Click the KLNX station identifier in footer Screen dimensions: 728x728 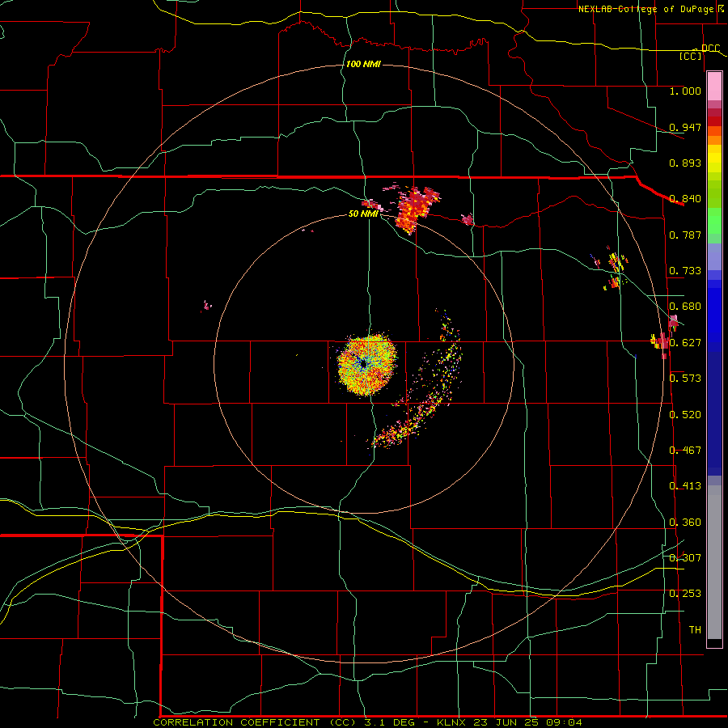coord(453,722)
